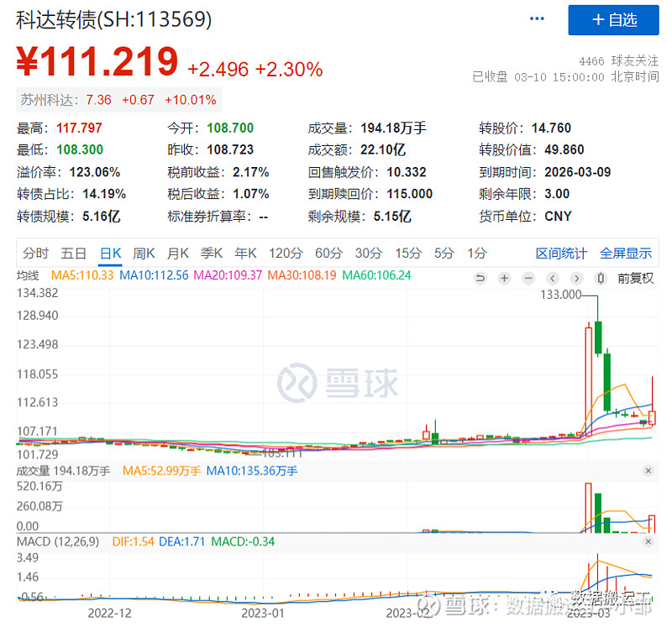Click the 转股价 value 14.760
672x627 pixels.
point(551,128)
